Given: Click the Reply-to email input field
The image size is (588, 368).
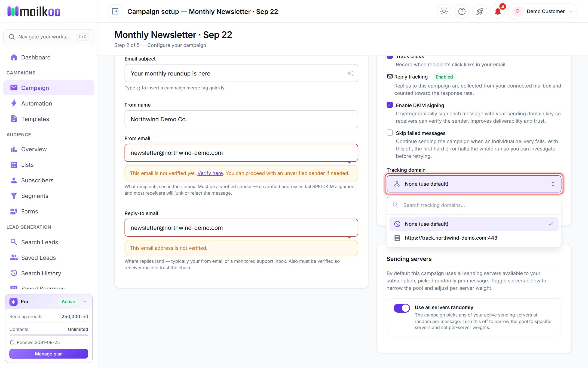Looking at the screenshot, I should click(x=241, y=228).
